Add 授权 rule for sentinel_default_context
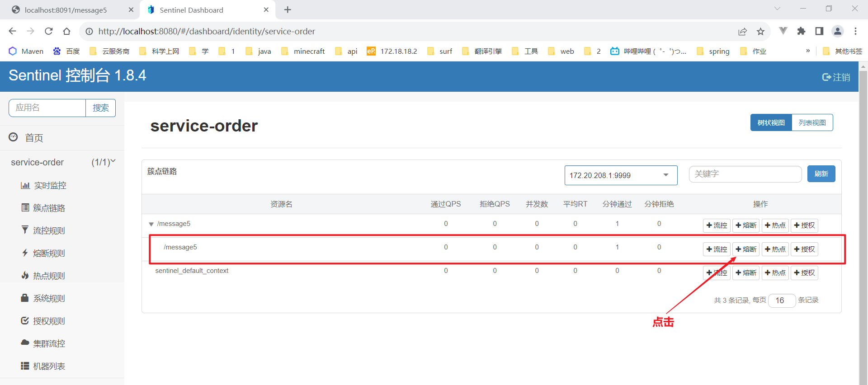Screen dimensions: 868x385 [804, 273]
